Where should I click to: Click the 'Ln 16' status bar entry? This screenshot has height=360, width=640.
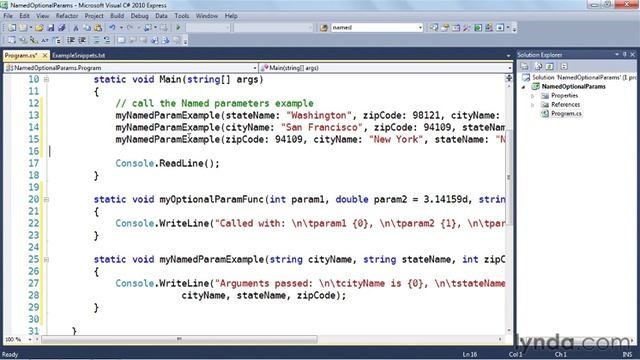pos(470,355)
